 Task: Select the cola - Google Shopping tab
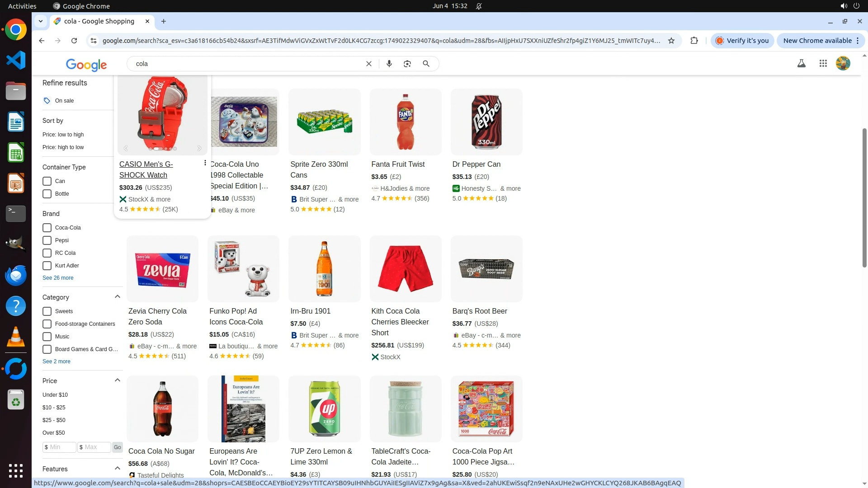click(99, 21)
